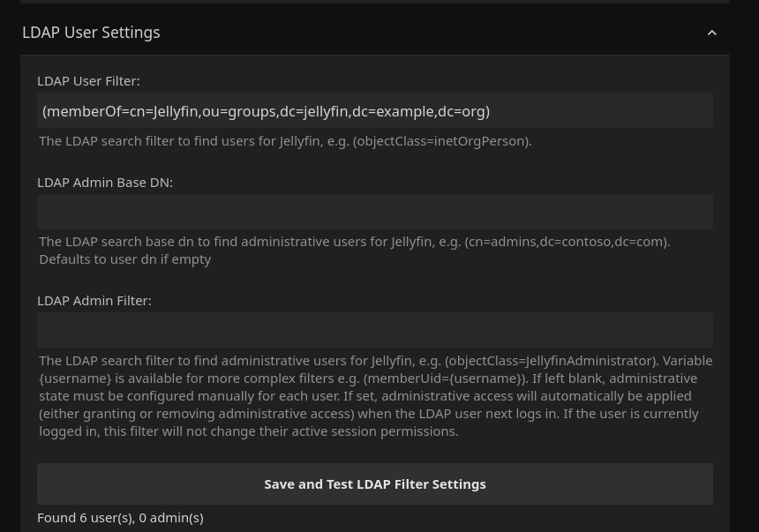The width and height of the screenshot is (759, 532).
Task: Focus the LDAP User Filter input field
Action: (375, 110)
